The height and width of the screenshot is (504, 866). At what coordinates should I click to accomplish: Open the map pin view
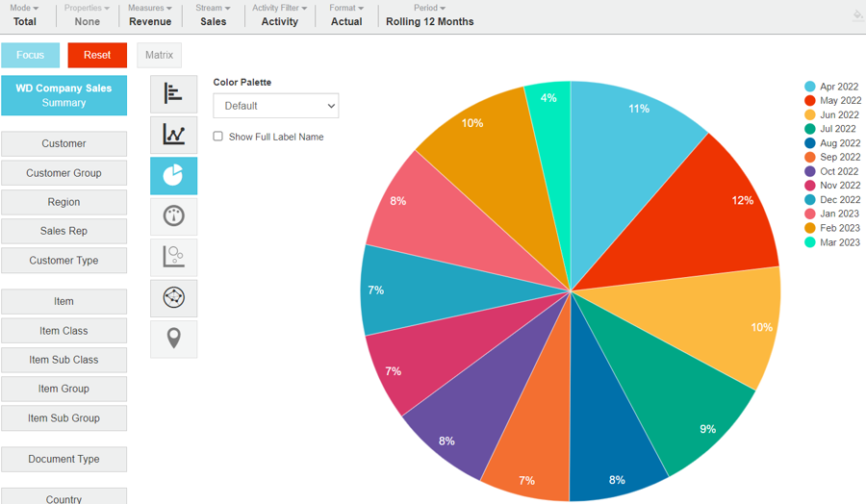173,339
